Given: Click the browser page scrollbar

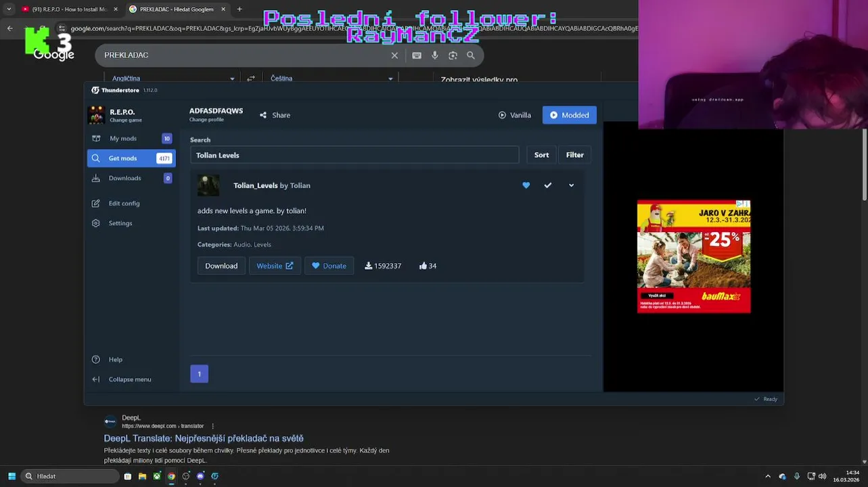Looking at the screenshot, I should (x=864, y=166).
